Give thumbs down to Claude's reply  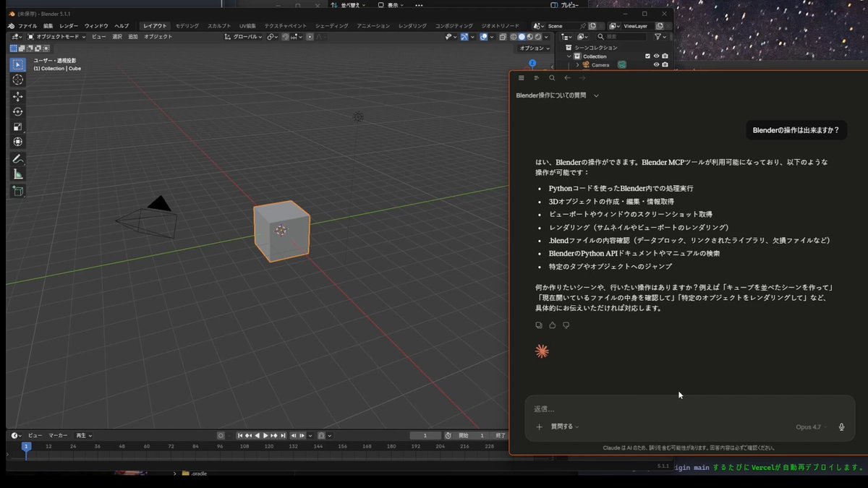coord(566,325)
